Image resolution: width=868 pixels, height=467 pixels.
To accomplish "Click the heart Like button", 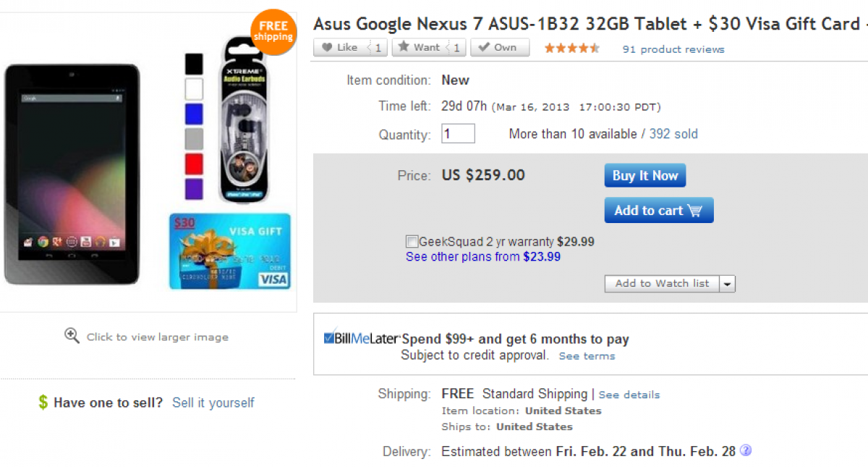I will 341,48.
